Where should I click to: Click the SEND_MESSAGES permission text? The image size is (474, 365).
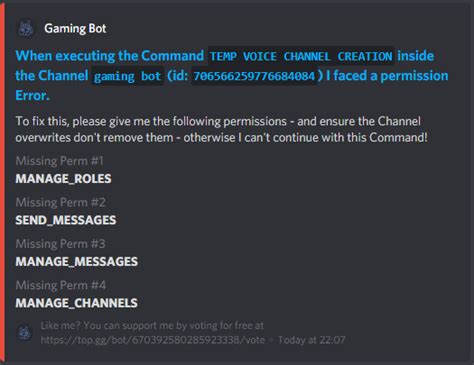coord(66,220)
